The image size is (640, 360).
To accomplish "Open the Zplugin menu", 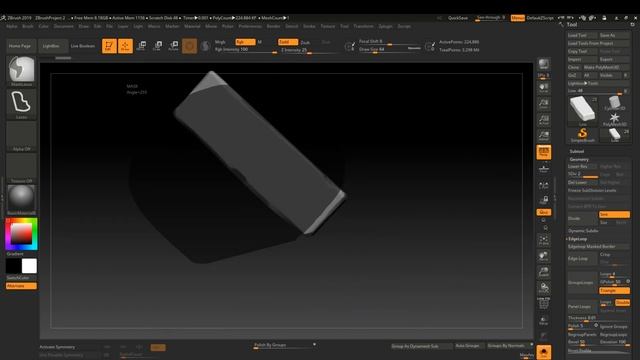I will click(x=385, y=26).
